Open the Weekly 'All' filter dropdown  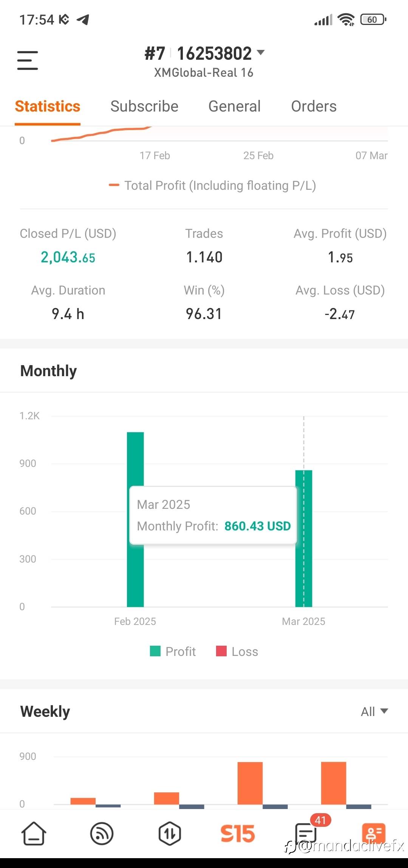coord(374,711)
